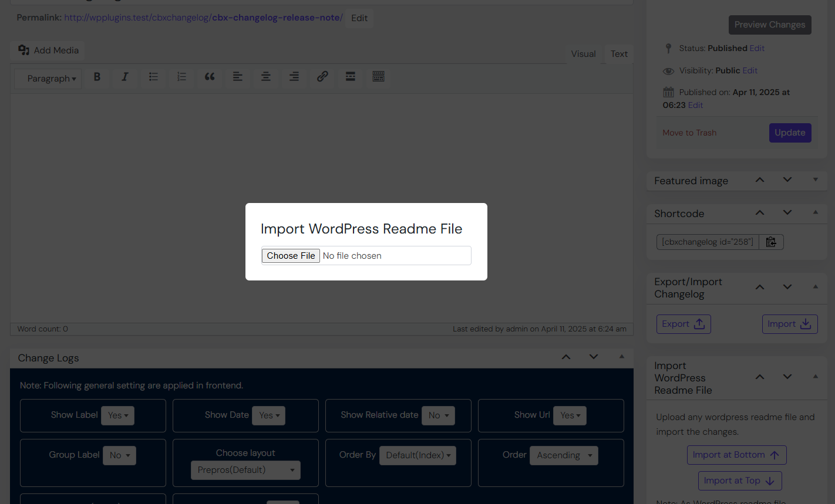Edit the Published status

(x=757, y=48)
